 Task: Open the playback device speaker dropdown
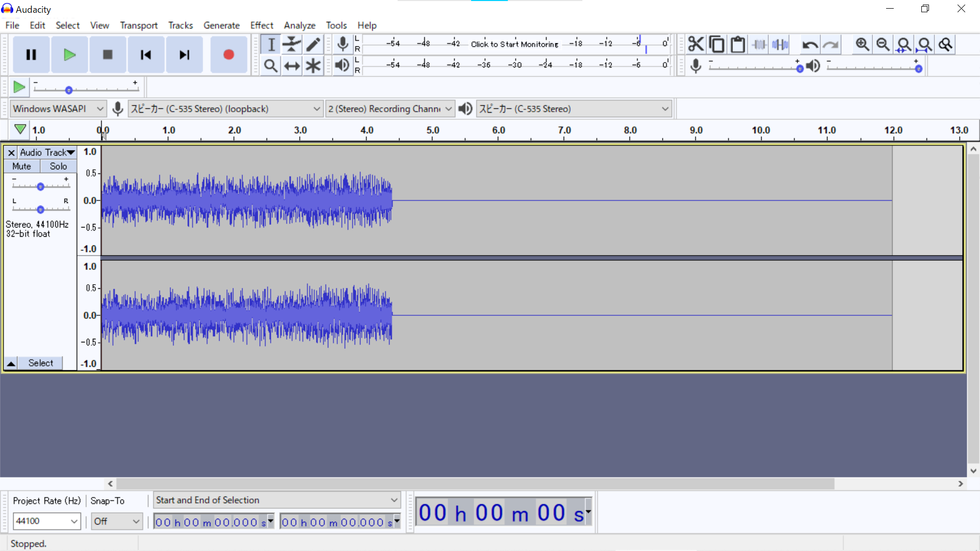(x=574, y=109)
